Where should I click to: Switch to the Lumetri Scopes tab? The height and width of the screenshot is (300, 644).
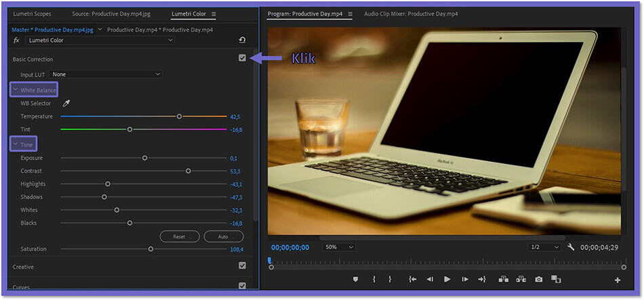[32, 14]
